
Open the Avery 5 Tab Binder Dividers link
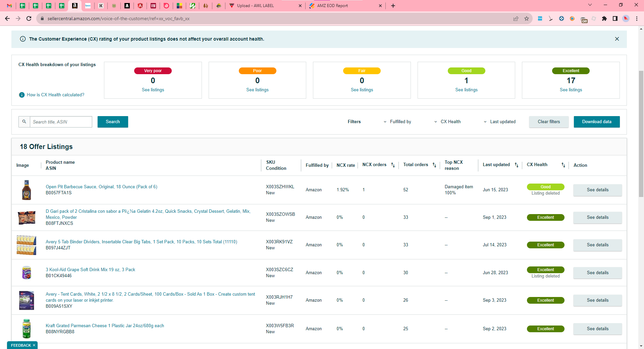coord(141,242)
